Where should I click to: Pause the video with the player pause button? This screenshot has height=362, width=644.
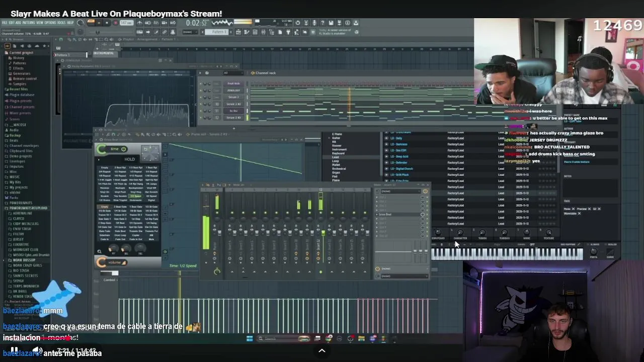[14, 350]
